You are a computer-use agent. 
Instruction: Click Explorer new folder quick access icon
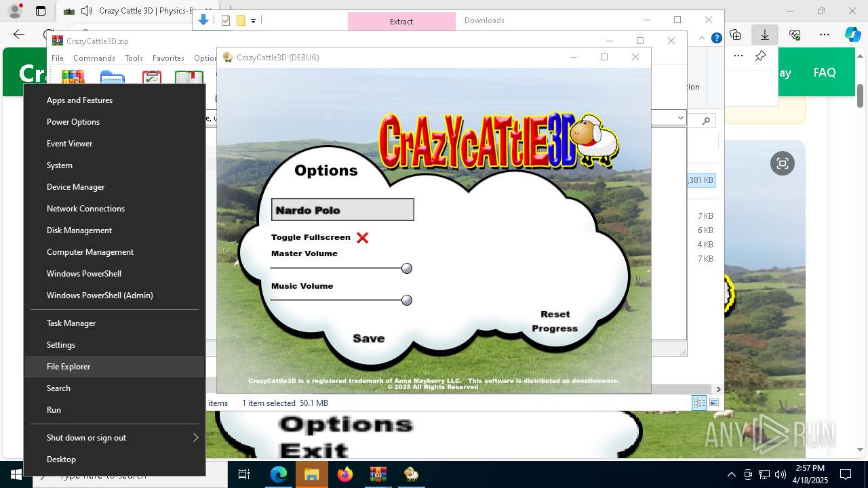240,20
